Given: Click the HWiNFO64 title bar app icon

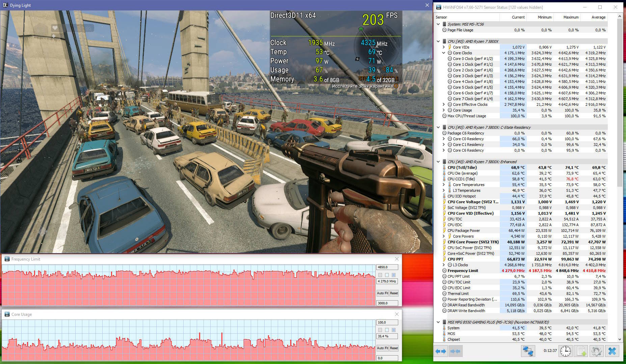Looking at the screenshot, I should click(x=438, y=7).
